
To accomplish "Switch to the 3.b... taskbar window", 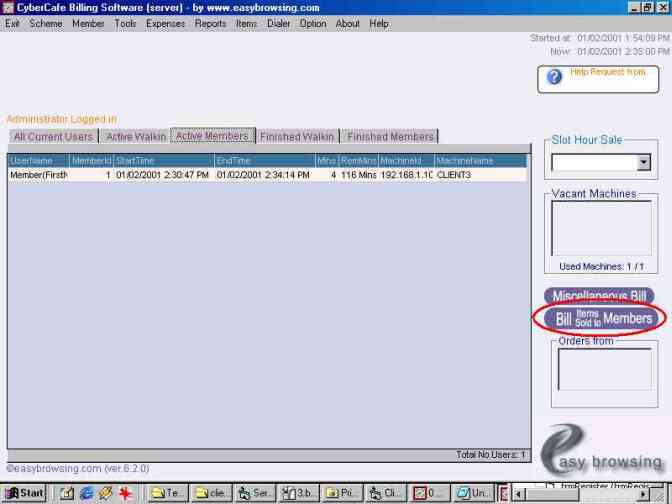I will (x=298, y=493).
